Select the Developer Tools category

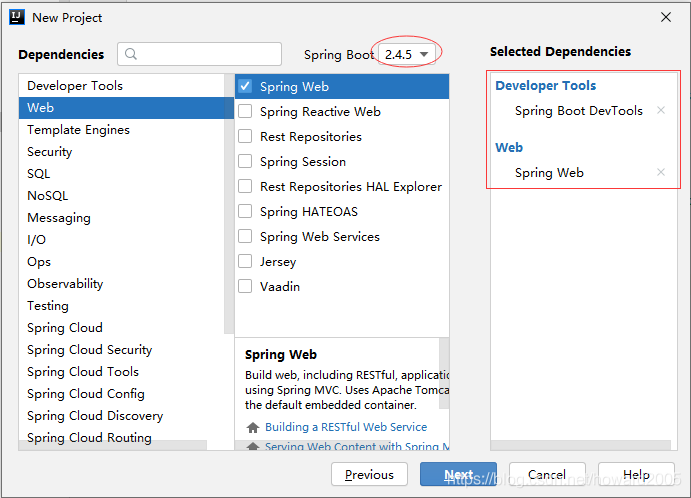point(75,86)
